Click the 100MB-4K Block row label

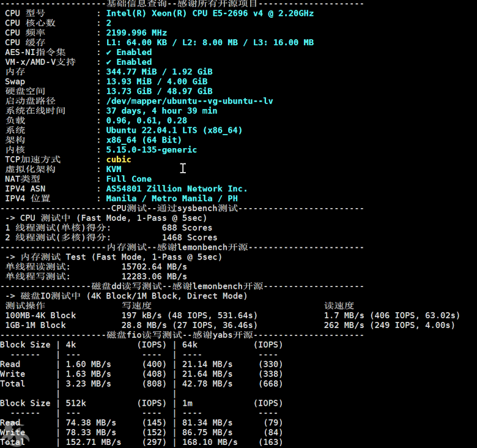click(41, 316)
